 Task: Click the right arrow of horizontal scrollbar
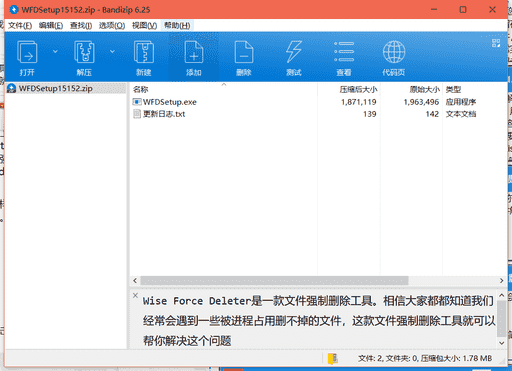coord(501,281)
